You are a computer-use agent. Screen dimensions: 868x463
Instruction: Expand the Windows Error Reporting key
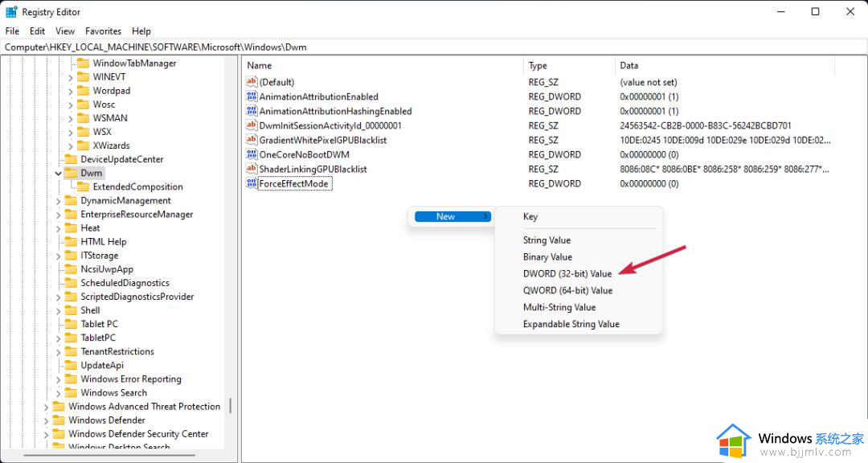(x=58, y=379)
